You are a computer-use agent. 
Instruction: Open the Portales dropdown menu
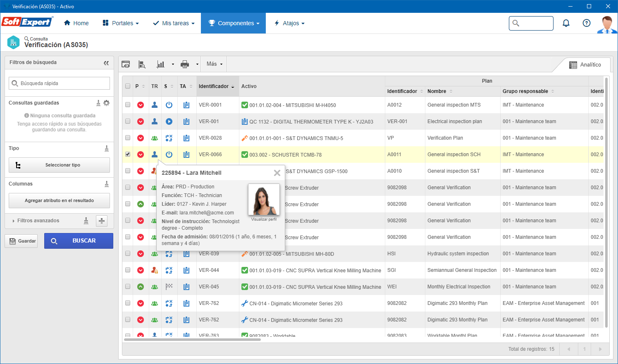click(121, 23)
